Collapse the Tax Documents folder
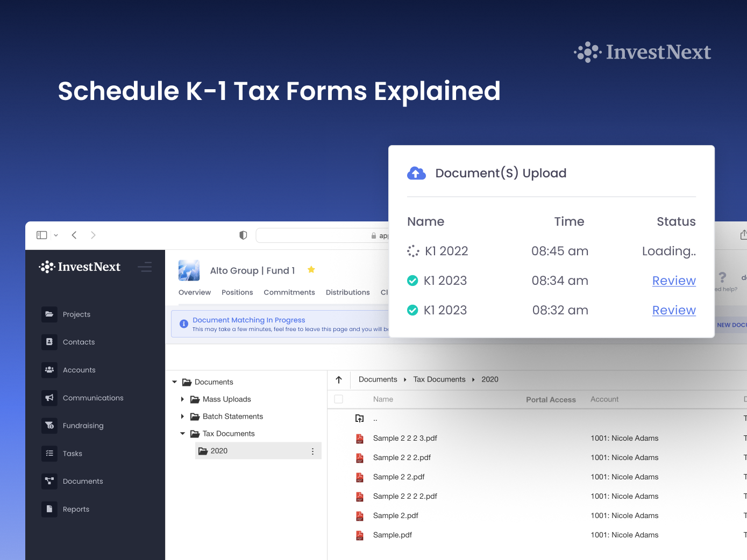This screenshot has height=560, width=747. [182, 434]
